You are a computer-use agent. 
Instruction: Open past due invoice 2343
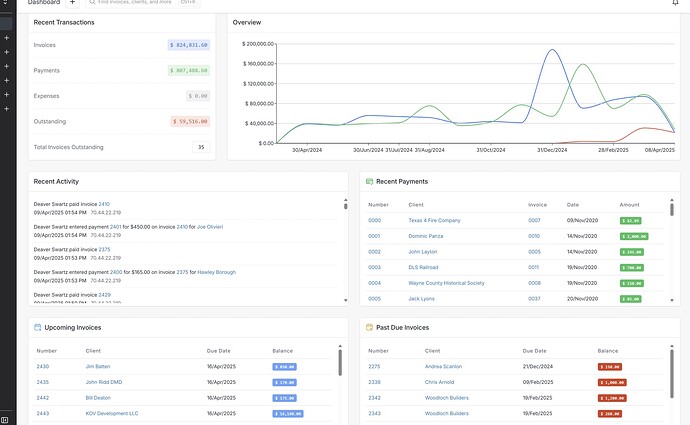[374, 414]
